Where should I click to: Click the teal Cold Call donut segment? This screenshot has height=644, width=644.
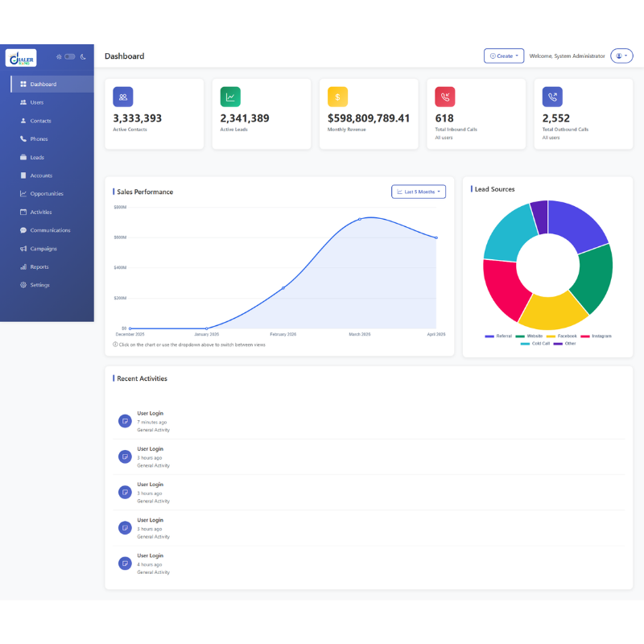[509, 236]
